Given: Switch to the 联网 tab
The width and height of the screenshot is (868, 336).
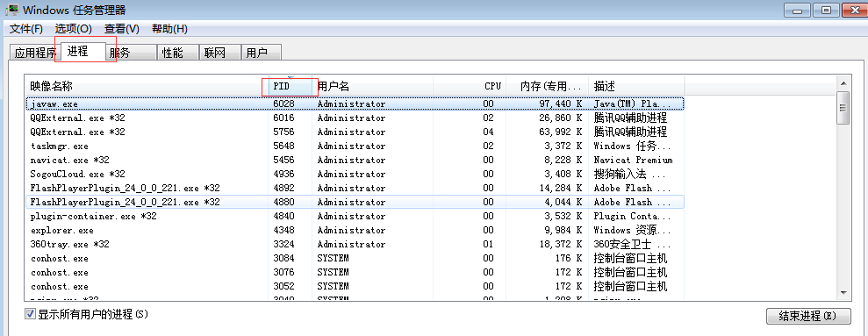Looking at the screenshot, I should (219, 53).
